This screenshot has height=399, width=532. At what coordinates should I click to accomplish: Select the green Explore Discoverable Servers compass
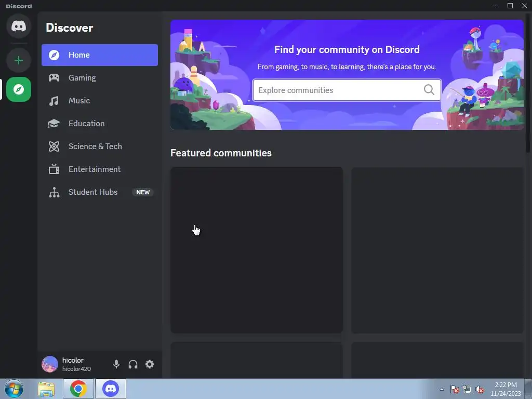coord(19,89)
